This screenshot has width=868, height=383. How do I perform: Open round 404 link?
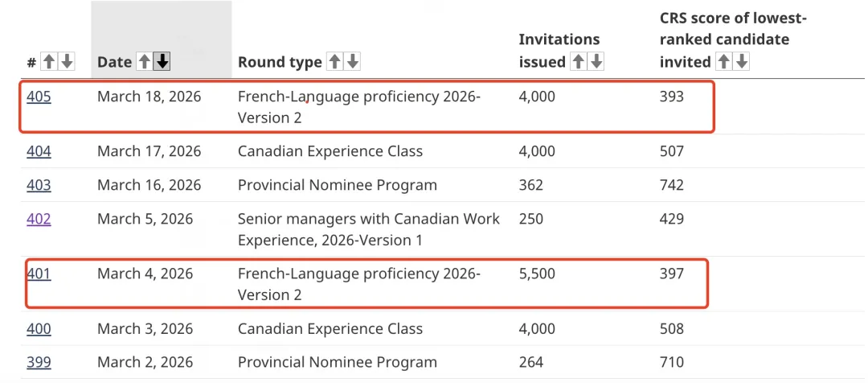[39, 151]
